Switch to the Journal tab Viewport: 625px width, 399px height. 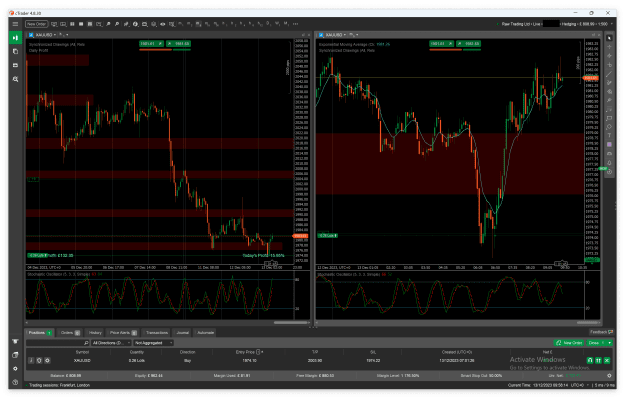[183, 332]
